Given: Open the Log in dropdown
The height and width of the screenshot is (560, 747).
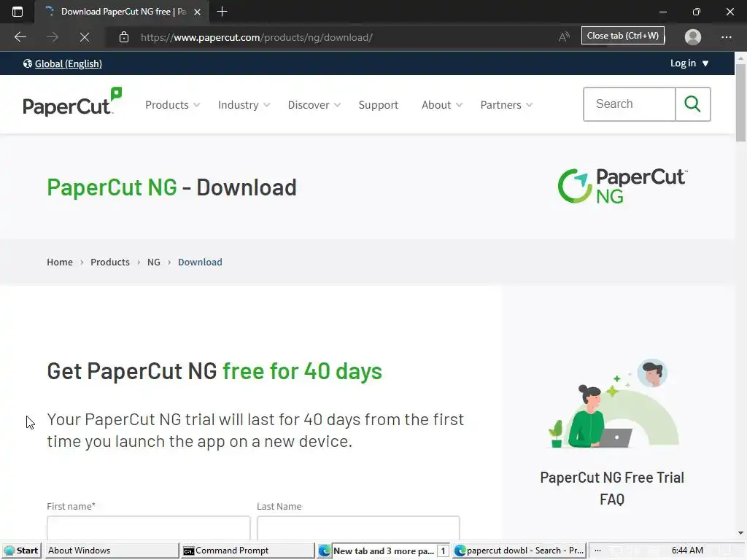Looking at the screenshot, I should tap(689, 63).
